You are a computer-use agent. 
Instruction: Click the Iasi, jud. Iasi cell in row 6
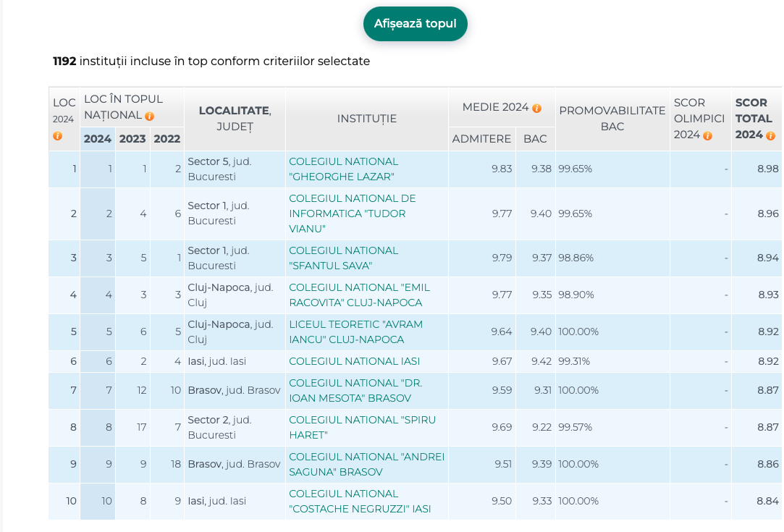pos(235,361)
